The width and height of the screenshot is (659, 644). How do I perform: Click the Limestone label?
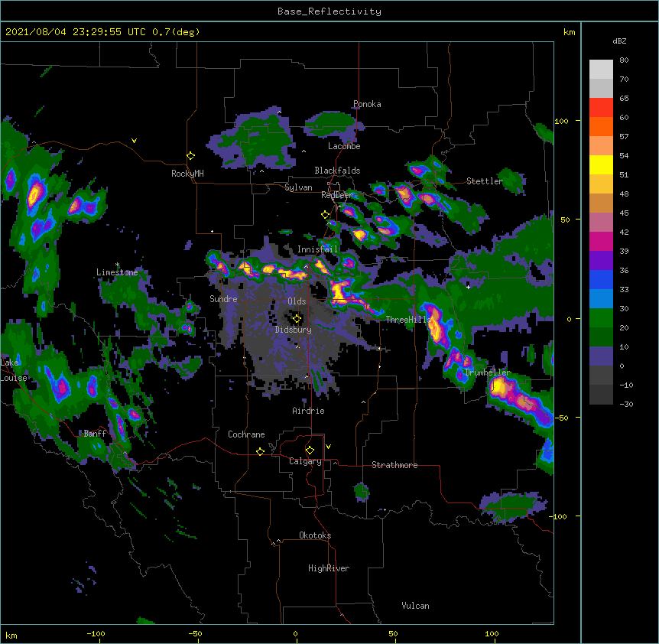117,272
